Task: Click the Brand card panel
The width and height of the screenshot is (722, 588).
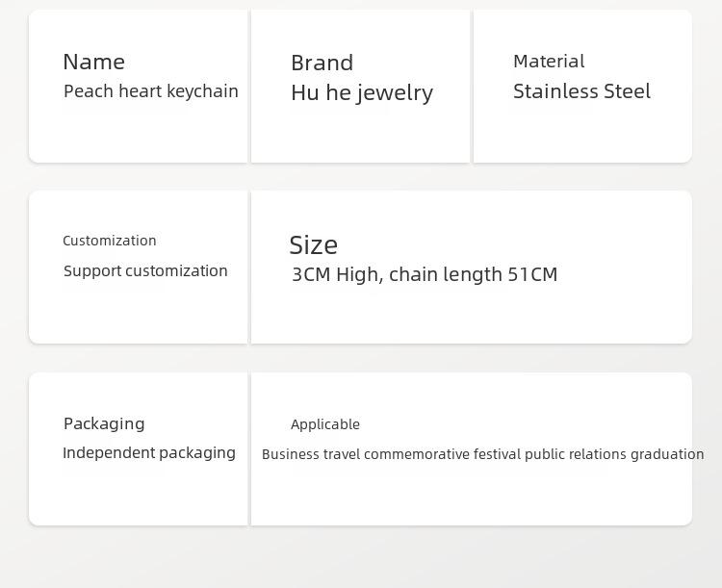Action: pos(361,86)
